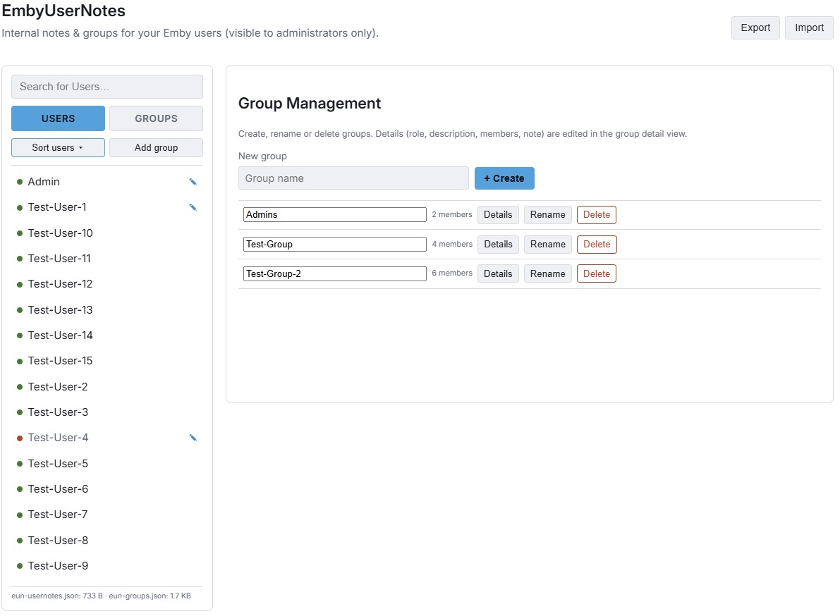Open Details for the Admins group
Screen dimensions: 840x616
[498, 214]
